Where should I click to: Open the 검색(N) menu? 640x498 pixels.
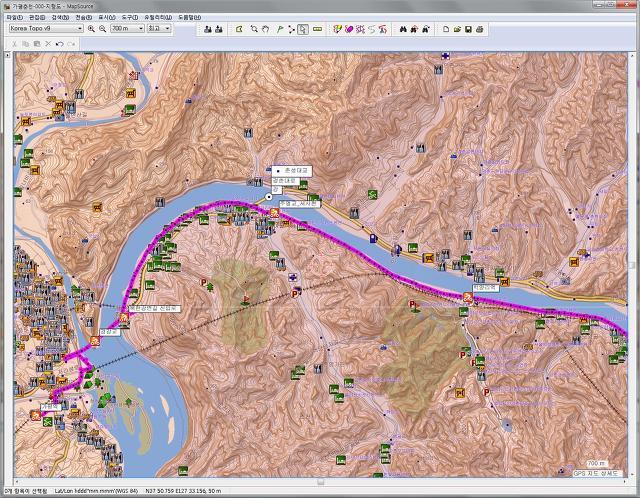[60, 18]
